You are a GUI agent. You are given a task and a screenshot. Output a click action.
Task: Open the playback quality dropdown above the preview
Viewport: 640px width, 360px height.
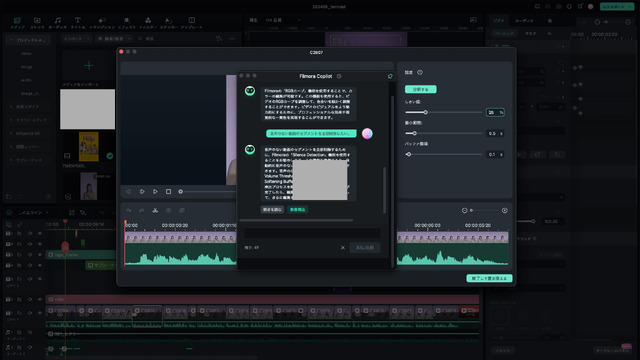283,20
